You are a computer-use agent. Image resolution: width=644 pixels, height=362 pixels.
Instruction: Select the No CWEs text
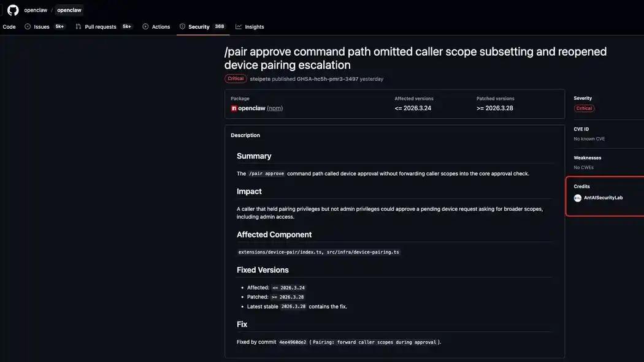[584, 167]
